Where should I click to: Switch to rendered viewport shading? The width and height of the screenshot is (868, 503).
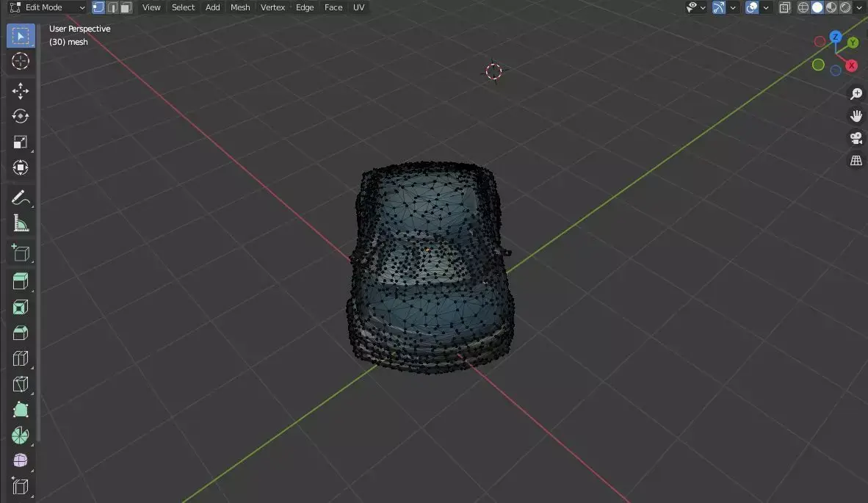[x=845, y=7]
